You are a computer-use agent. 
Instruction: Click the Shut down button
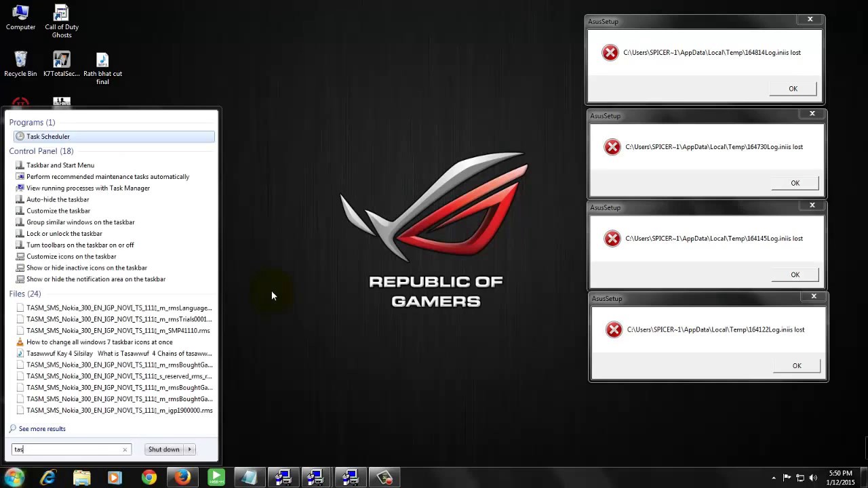[164, 449]
